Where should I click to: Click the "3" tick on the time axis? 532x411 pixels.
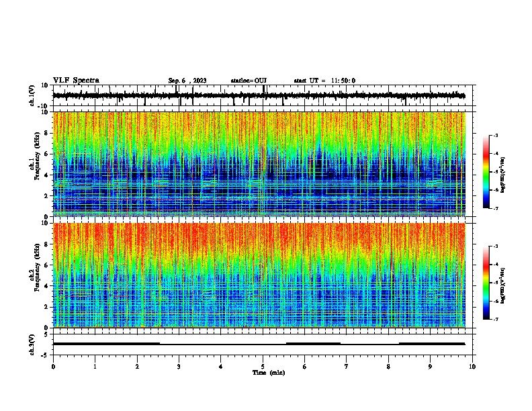(x=179, y=367)
